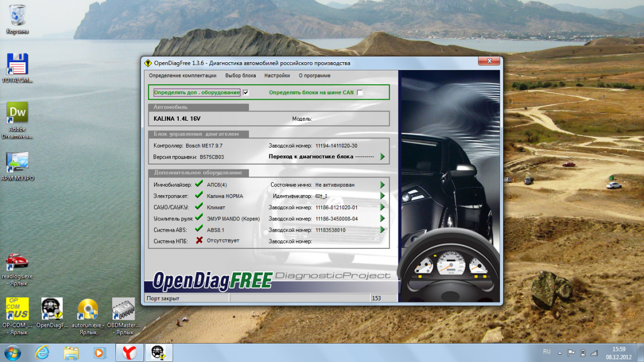Click the 'Калина НОРМА' electropackage value
The image size is (644, 362).
click(225, 196)
